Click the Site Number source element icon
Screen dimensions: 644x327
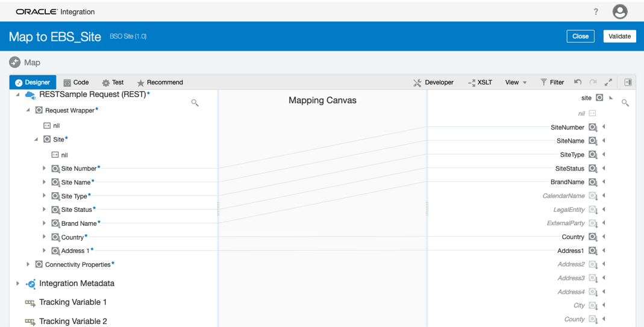coord(55,169)
